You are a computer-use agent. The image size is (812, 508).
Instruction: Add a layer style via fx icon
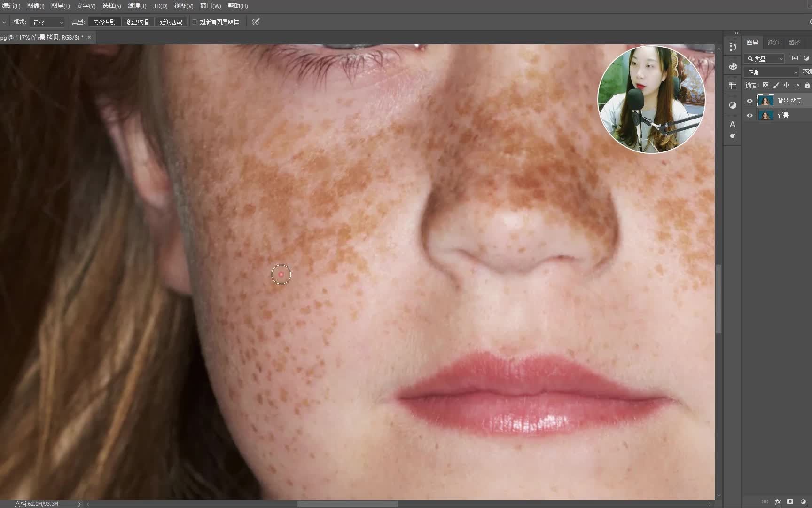pos(778,502)
